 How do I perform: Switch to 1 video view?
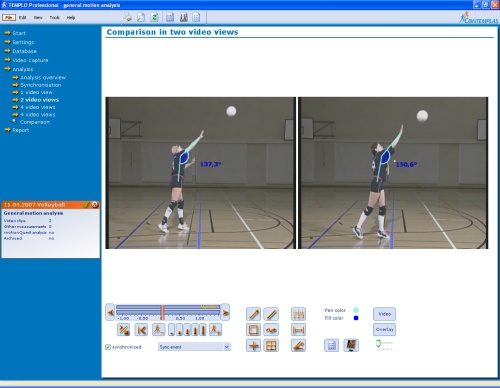(36, 92)
